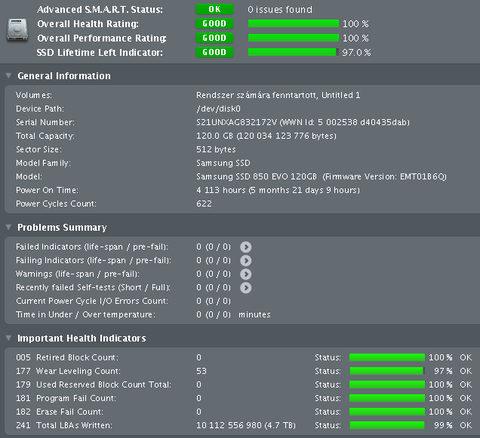Click the GOOD Overall Health Rating badge
480x438 pixels.
(214, 24)
